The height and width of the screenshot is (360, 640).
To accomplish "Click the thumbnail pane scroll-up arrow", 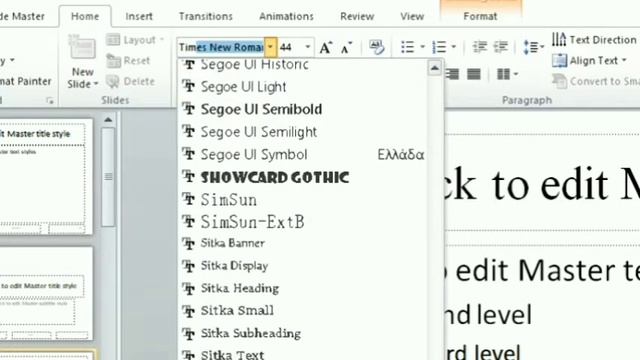I will (108, 120).
